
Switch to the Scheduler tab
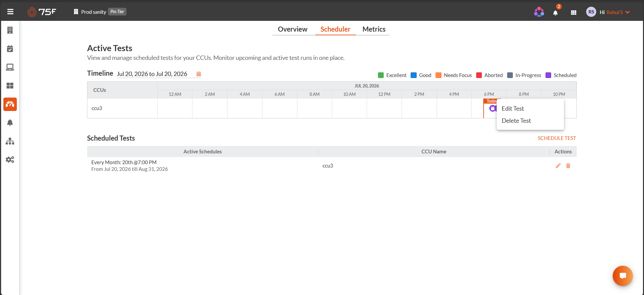(335, 29)
